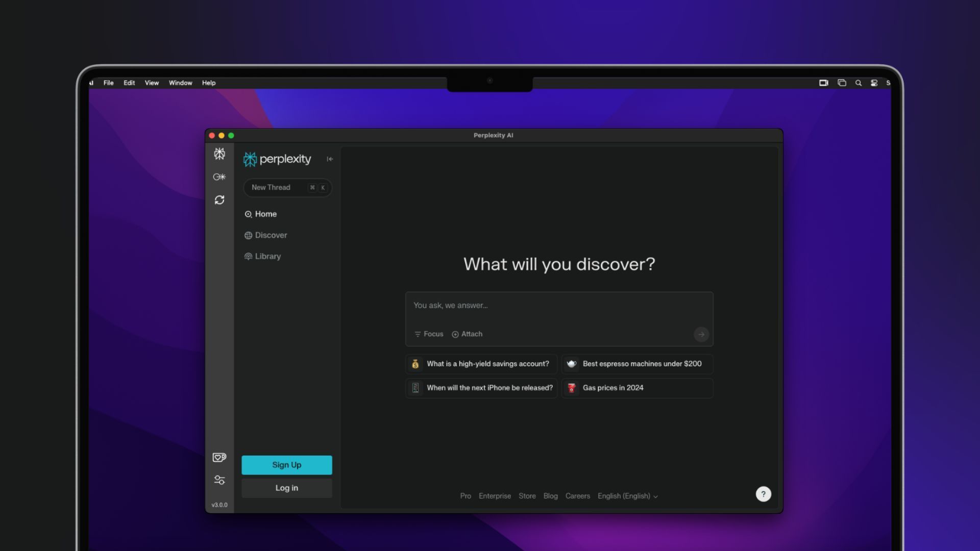Select 'When will the next iPhone be released?' suggestion

pos(481,388)
